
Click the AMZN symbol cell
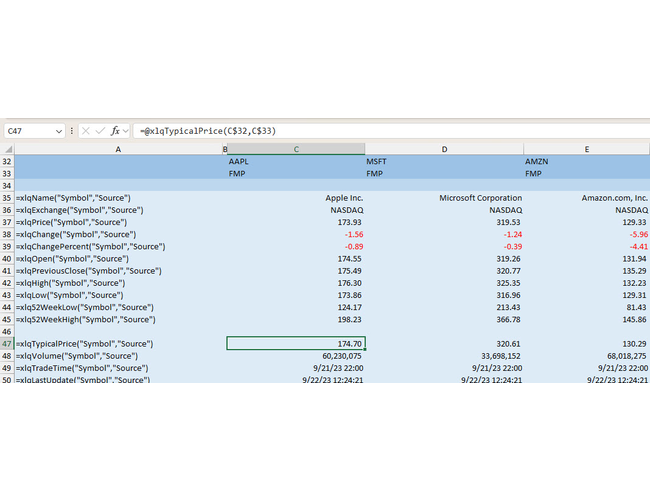tap(587, 161)
